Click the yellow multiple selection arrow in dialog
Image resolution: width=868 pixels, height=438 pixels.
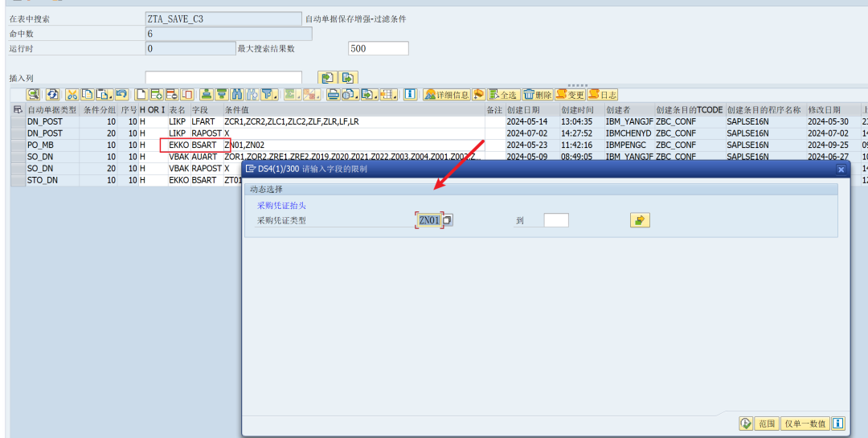(x=640, y=220)
